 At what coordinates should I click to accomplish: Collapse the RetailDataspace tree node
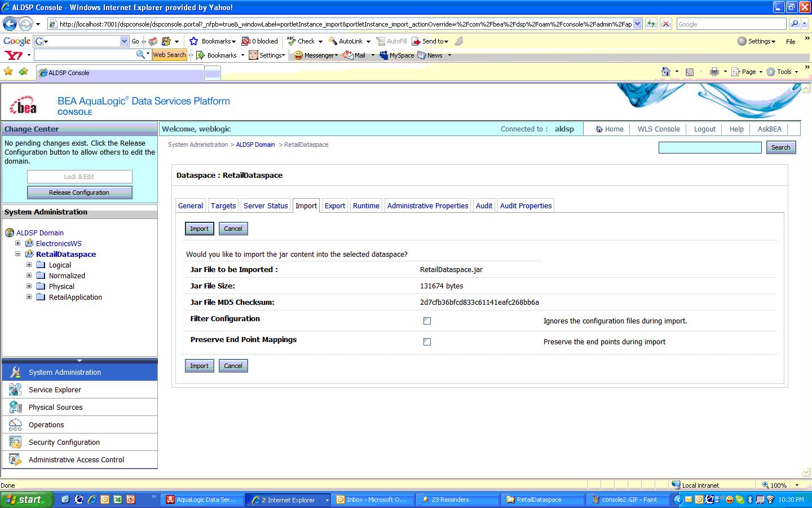17,254
